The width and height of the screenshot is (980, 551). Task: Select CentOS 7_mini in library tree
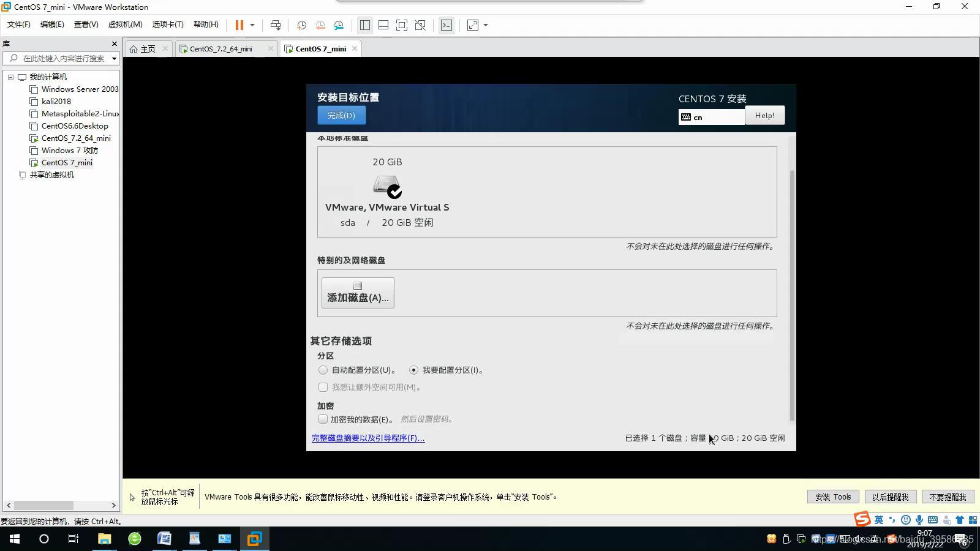click(x=61, y=163)
